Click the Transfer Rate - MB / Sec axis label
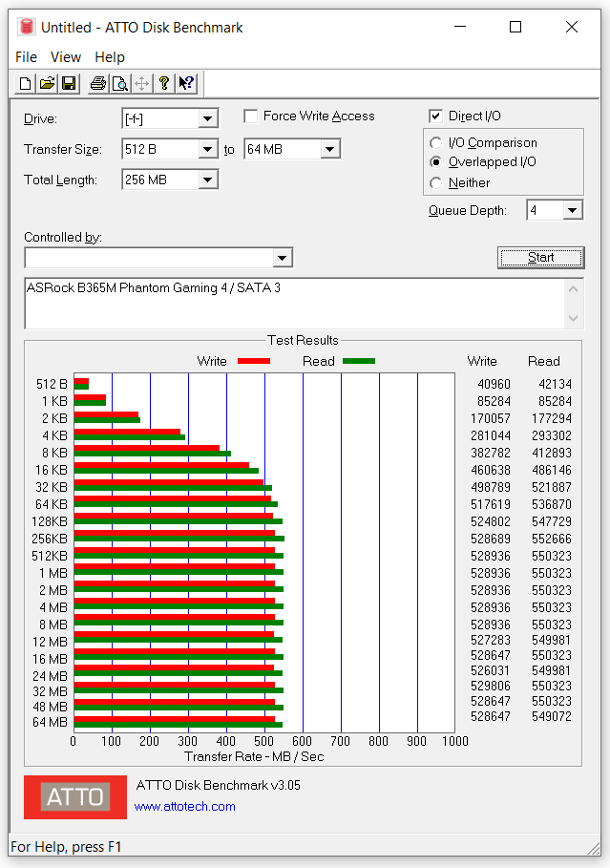 [254, 756]
